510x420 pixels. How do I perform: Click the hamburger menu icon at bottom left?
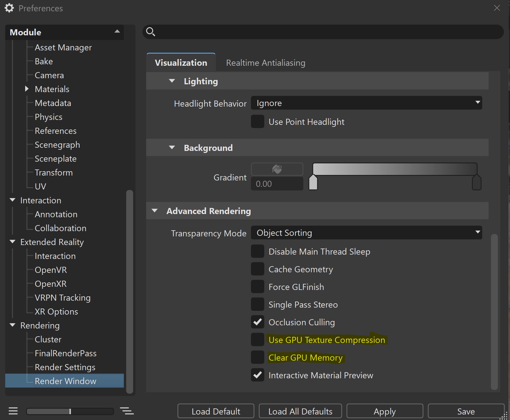point(13,411)
